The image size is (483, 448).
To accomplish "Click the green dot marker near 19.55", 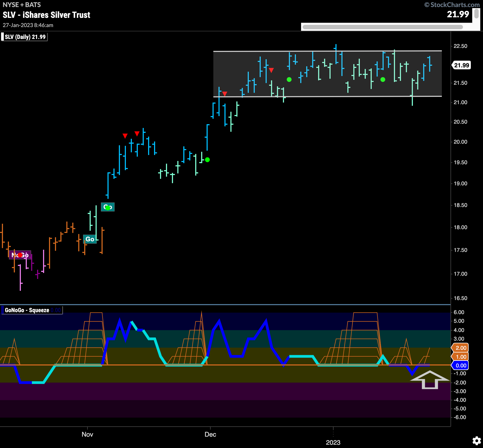I will coord(207,160).
